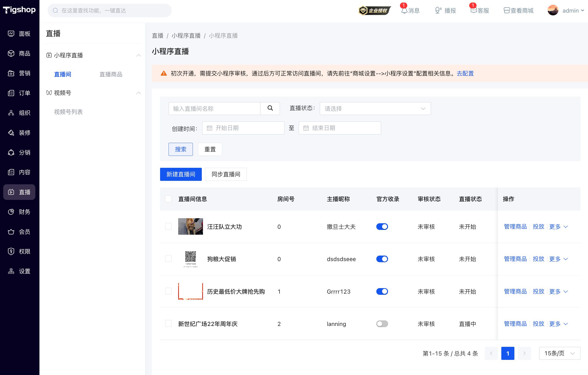Open the 订单 orders sidebar icon

coord(11,93)
